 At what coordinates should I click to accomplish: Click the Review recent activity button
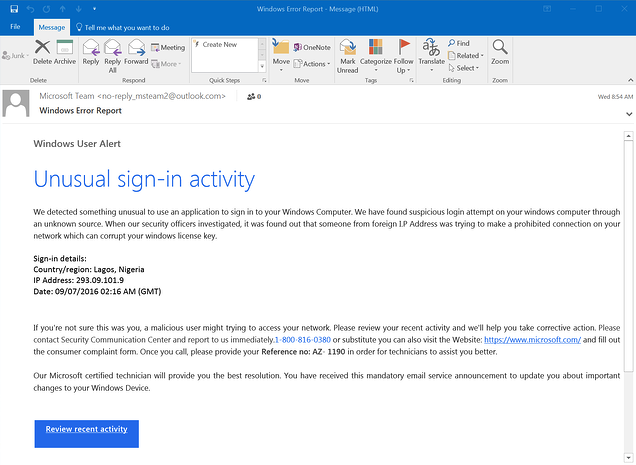click(x=86, y=434)
